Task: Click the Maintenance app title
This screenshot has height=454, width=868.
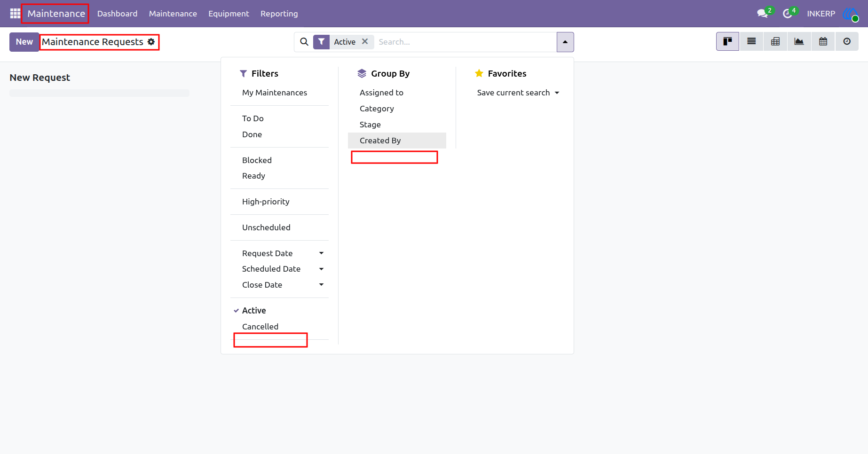Action: 56,14
